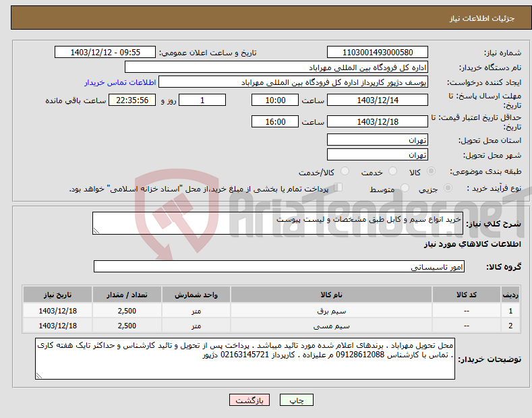Screen dimensions: 532x418
Task: Click the announcement date and time field
Action: (105, 53)
